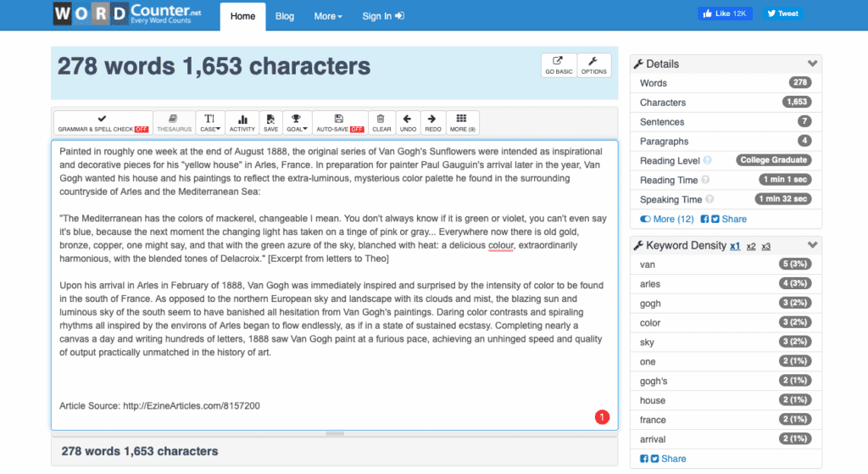This screenshot has width=868, height=474.
Task: Collapse the Keyword Density panel
Action: [812, 246]
